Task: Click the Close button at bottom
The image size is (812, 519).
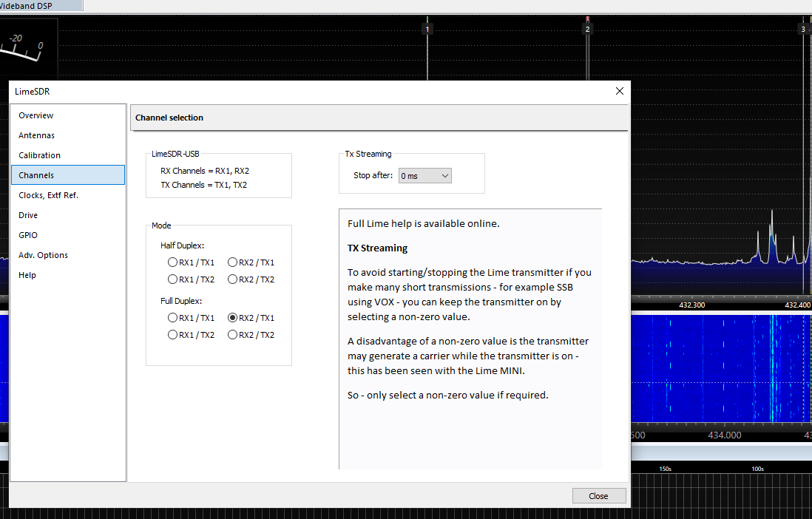Action: pyautogui.click(x=598, y=496)
